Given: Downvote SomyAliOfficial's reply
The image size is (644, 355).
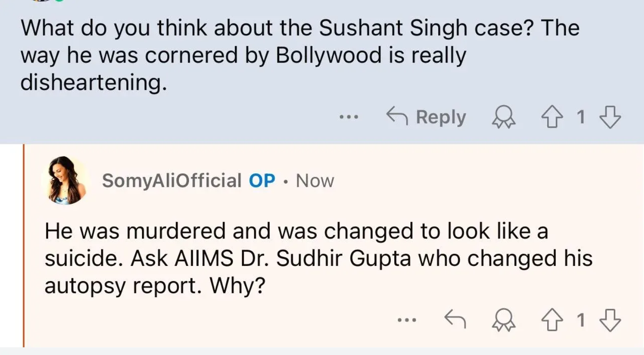Looking at the screenshot, I should (x=610, y=320).
